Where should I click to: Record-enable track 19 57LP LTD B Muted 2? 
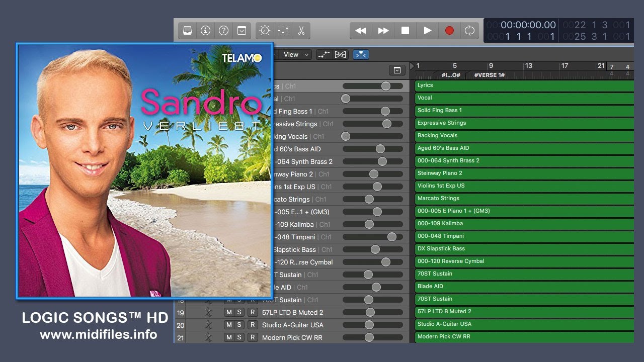pos(253,312)
